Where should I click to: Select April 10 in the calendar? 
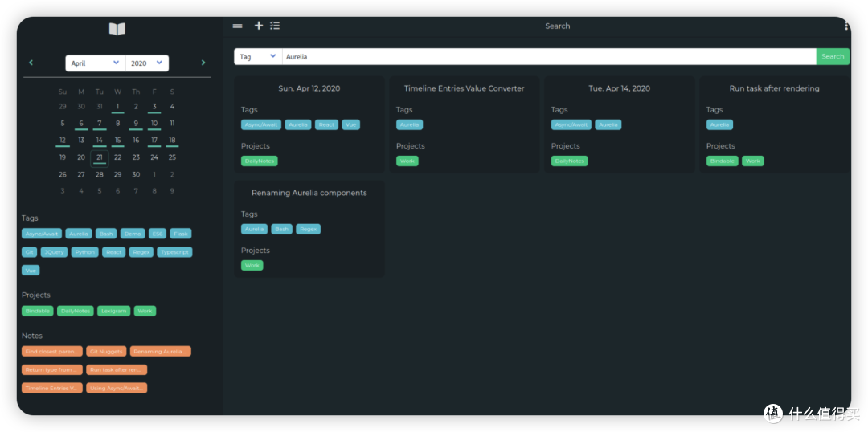pos(154,124)
